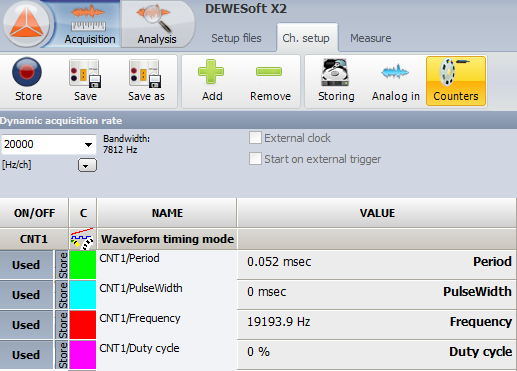517x371 pixels.
Task: Click the Save as setup icon
Action: click(x=146, y=81)
